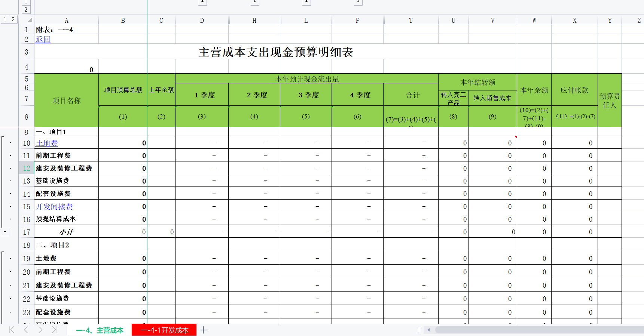
Task: Select 土地费 in row 19
Action: tap(67, 258)
